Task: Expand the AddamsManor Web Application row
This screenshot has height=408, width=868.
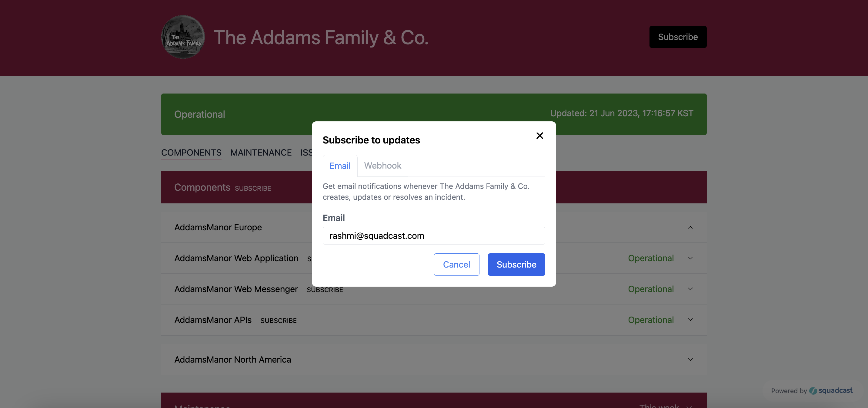Action: [690, 258]
